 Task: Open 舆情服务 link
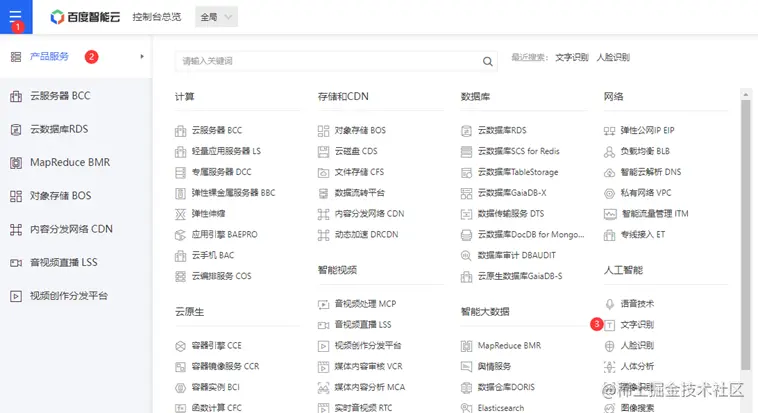click(494, 366)
